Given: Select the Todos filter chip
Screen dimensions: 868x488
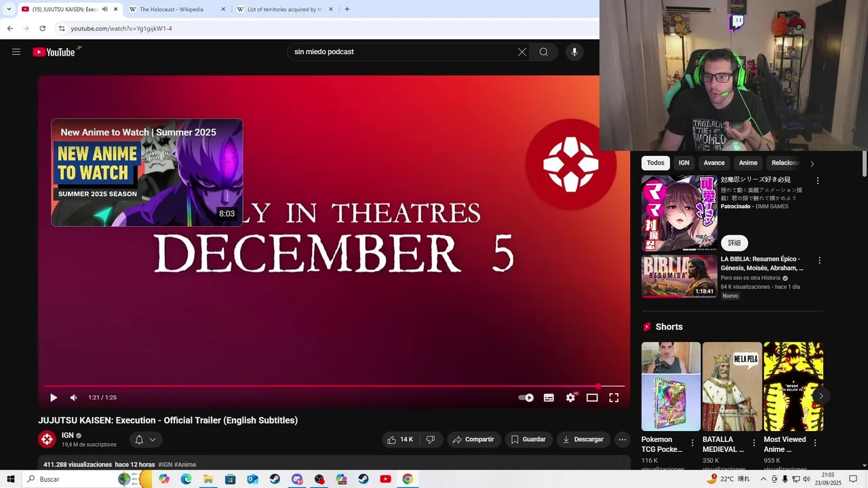Looking at the screenshot, I should [656, 163].
